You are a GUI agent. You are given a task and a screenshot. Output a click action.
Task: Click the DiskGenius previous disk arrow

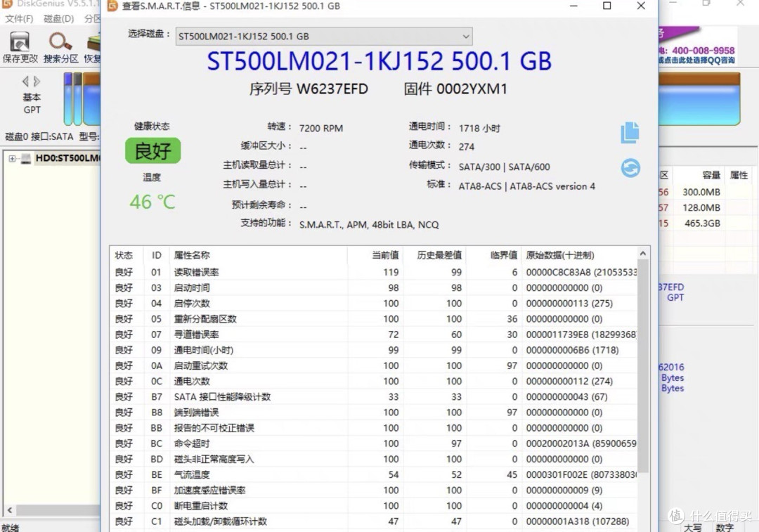tap(25, 81)
